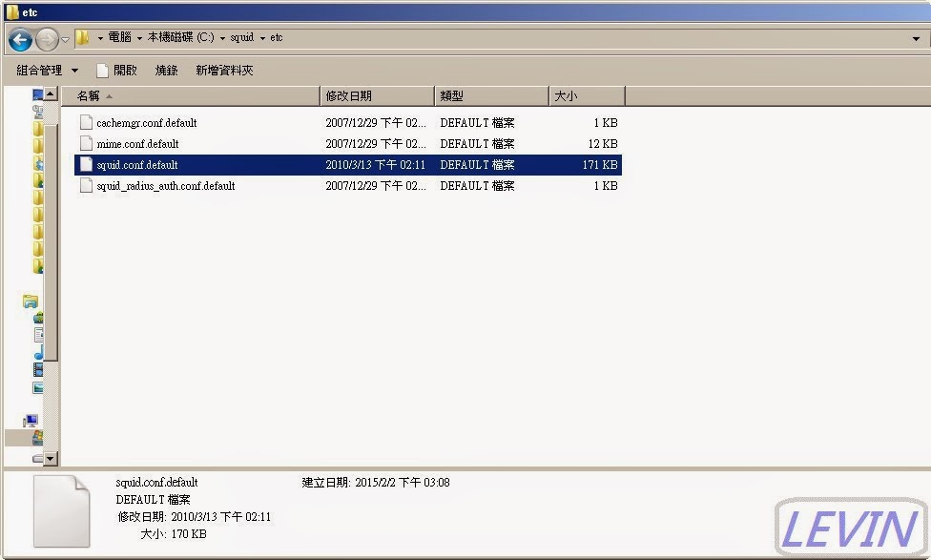Click DEFAULT 檔案 in the details pane
The width and height of the screenshot is (931, 560).
click(154, 500)
